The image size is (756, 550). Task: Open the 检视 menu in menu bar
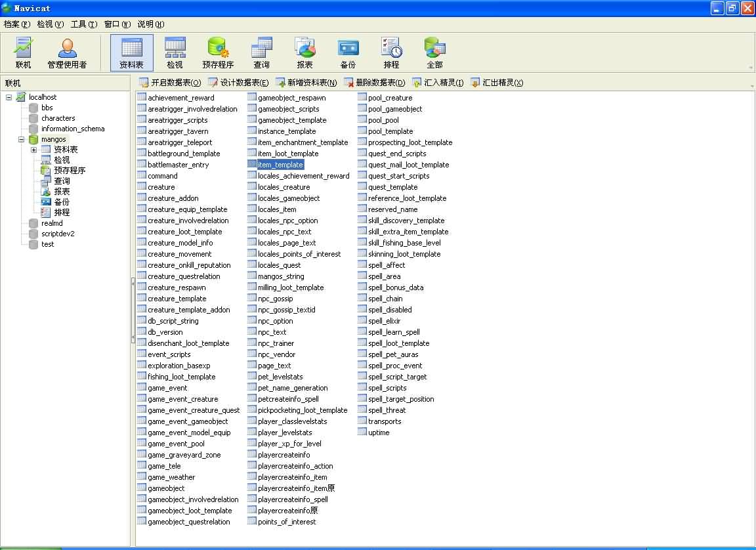50,24
